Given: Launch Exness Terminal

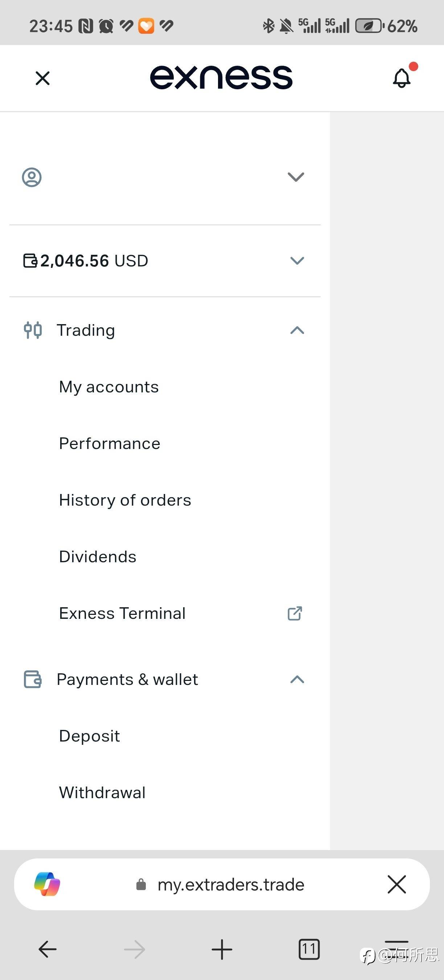Looking at the screenshot, I should pyautogui.click(x=122, y=613).
